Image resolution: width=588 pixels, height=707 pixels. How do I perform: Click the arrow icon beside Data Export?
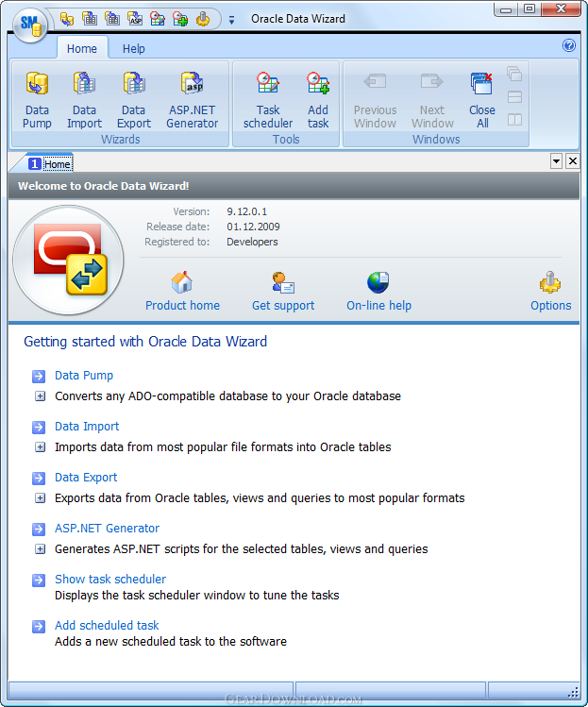(39, 478)
